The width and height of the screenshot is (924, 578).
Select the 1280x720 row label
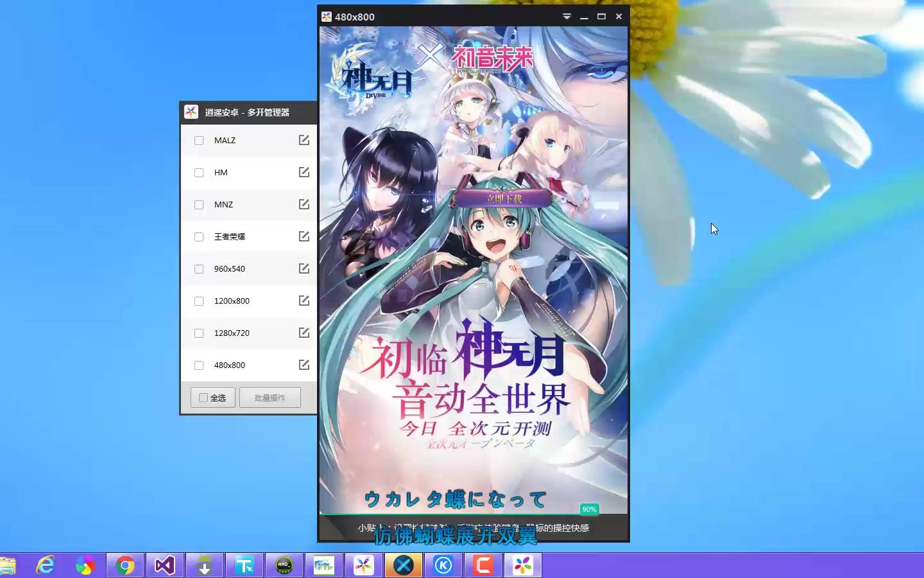[x=232, y=333]
